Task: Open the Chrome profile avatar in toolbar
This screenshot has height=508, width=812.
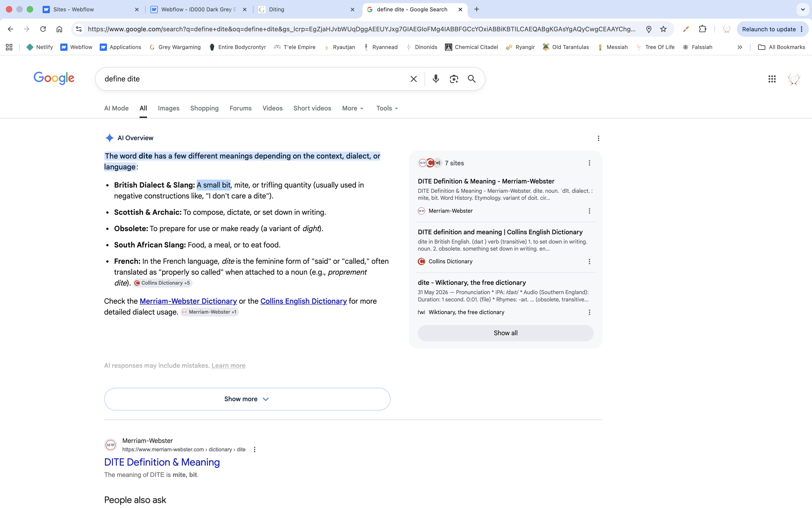Action: (727, 29)
